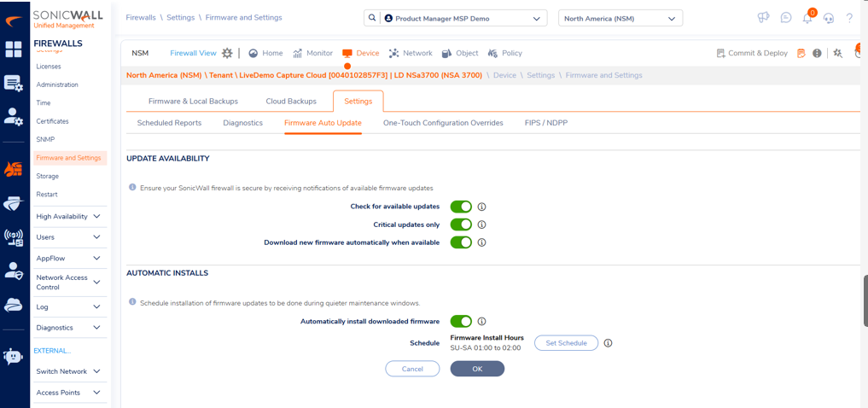This screenshot has width=868, height=408.
Task: Click the headset support icon
Action: pyautogui.click(x=829, y=18)
